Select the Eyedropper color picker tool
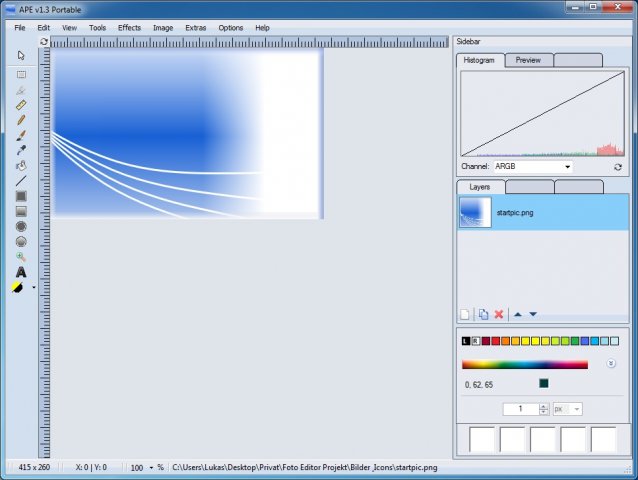This screenshot has height=480, width=638. tap(21, 150)
